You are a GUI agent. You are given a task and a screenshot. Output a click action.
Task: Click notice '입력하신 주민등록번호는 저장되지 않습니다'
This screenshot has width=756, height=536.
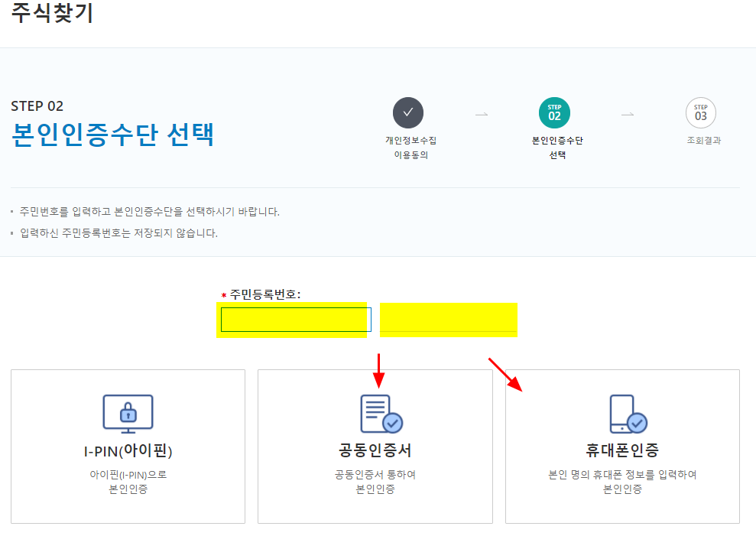coord(118,233)
